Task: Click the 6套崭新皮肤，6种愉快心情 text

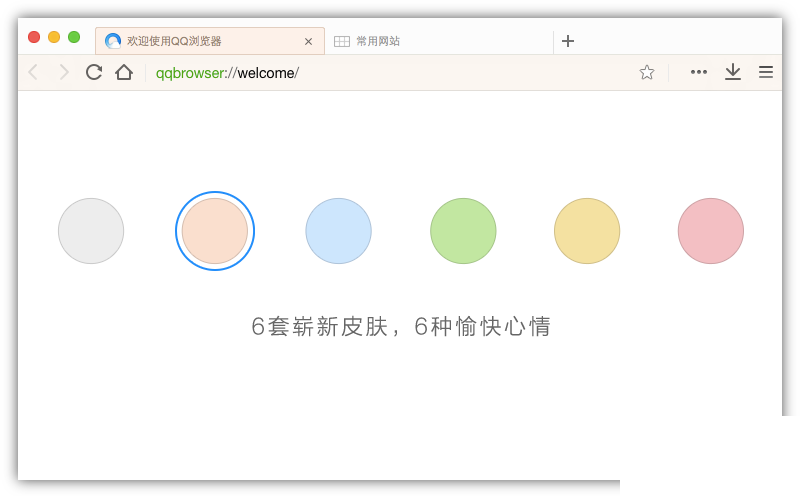Action: [x=401, y=327]
